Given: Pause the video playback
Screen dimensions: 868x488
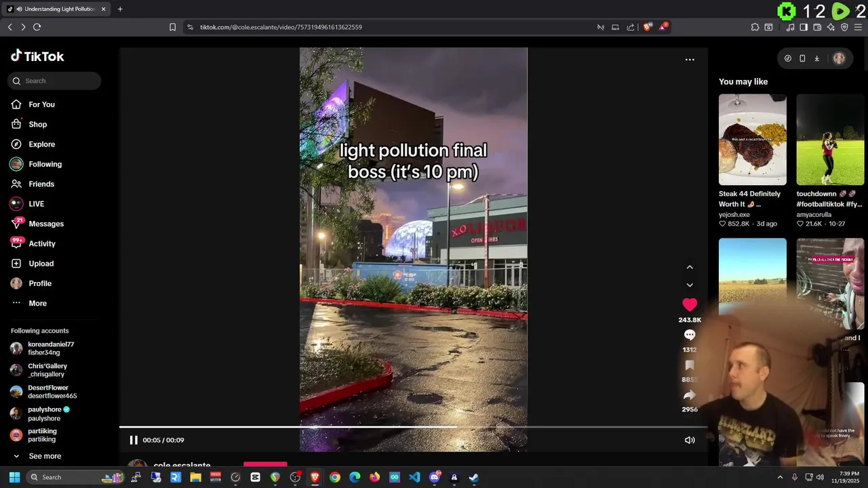Looking at the screenshot, I should coord(134,440).
